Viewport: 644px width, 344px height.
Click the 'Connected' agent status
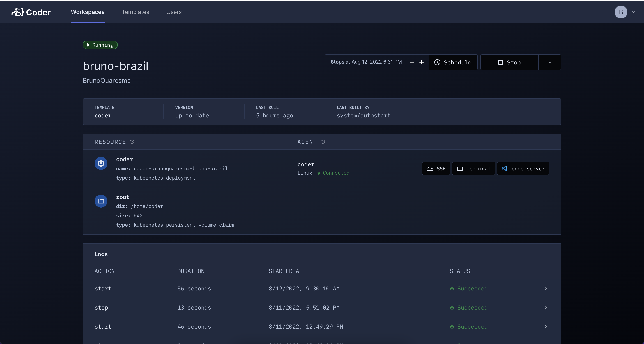tap(333, 173)
